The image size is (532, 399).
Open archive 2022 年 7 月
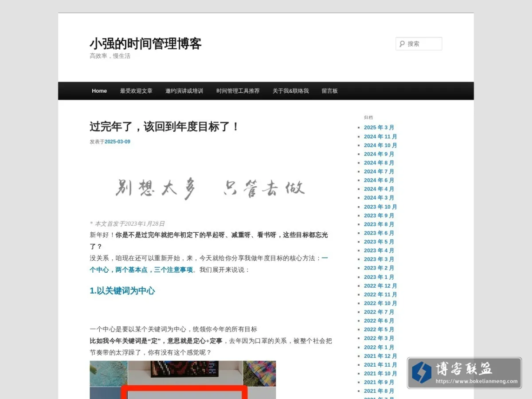tap(379, 312)
